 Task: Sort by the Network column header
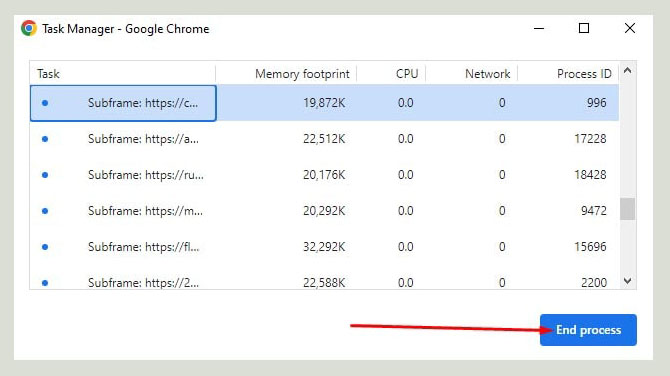(x=488, y=74)
